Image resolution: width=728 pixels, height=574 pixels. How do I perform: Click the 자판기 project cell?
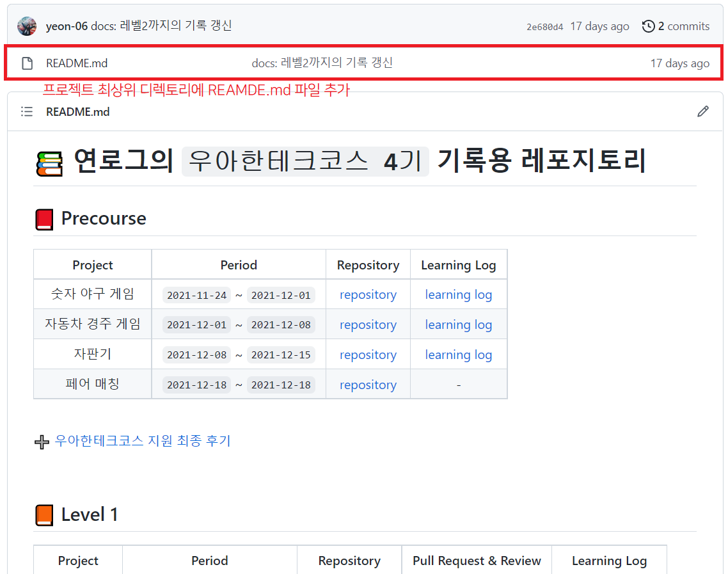(x=92, y=354)
